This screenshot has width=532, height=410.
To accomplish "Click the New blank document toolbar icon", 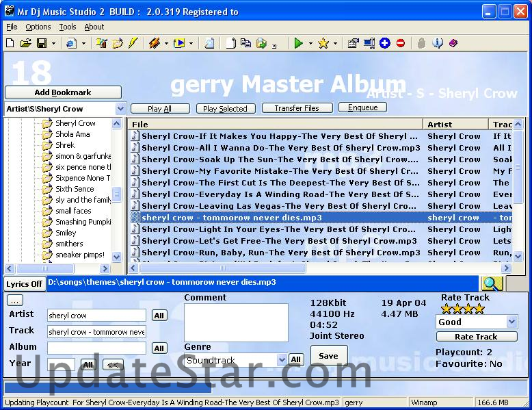I will tap(10, 43).
